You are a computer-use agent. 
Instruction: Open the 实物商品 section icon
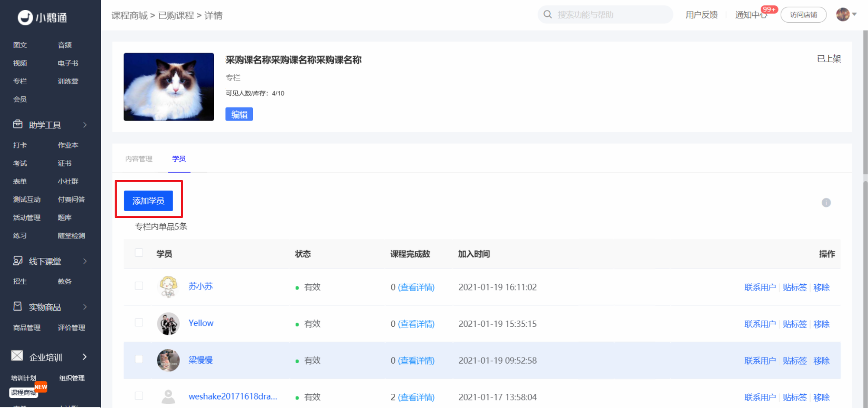(18, 306)
